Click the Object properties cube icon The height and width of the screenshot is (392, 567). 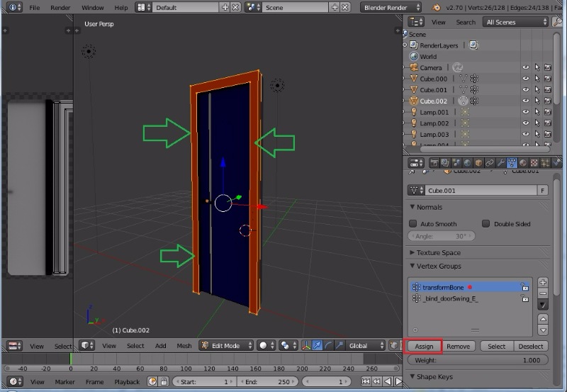tap(477, 163)
